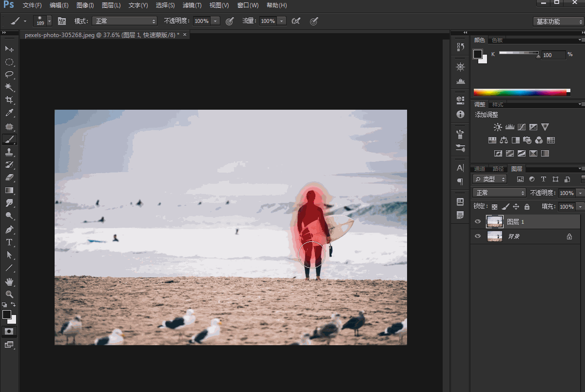Activate the Hand tool

point(9,281)
